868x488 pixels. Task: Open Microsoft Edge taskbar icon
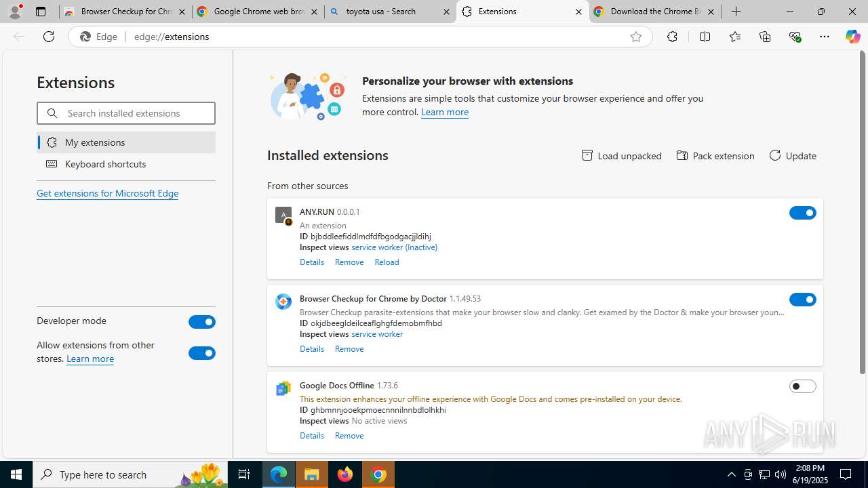click(279, 474)
